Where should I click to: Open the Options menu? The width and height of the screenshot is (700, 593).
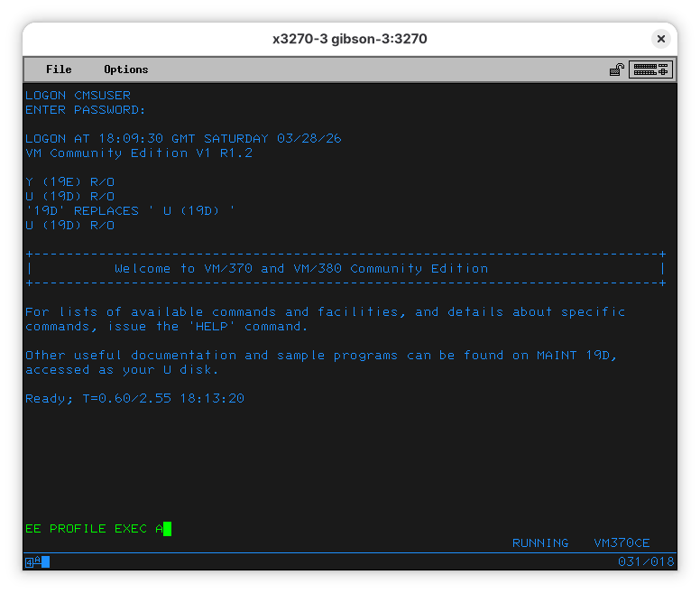[125, 69]
